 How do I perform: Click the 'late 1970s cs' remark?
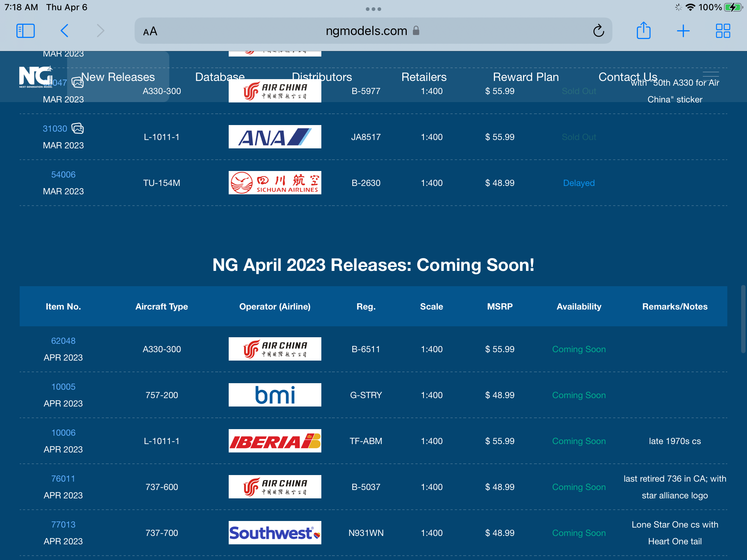675,441
